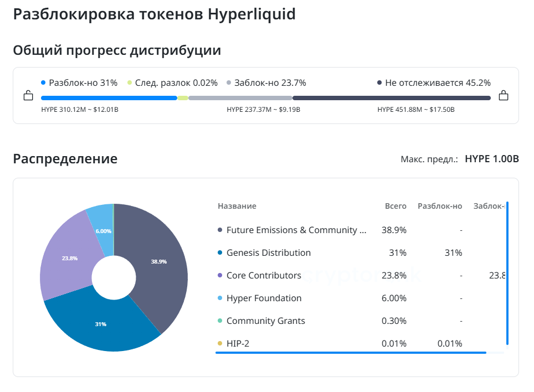The height and width of the screenshot is (392, 534).
Task: Click the HIP-2 yellow bullet marker
Action: 220,344
